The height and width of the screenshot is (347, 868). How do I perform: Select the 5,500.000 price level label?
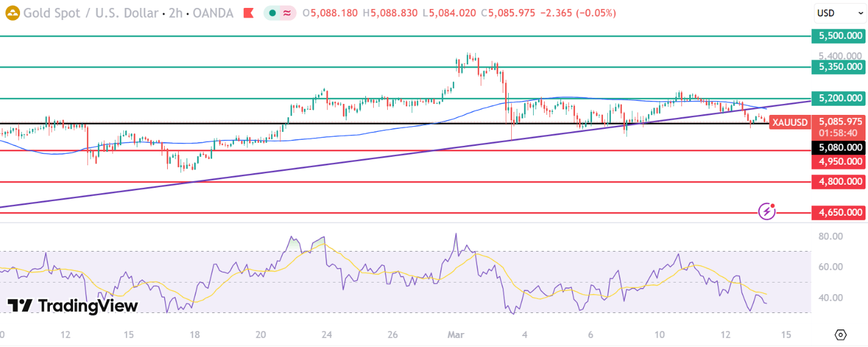pyautogui.click(x=839, y=36)
